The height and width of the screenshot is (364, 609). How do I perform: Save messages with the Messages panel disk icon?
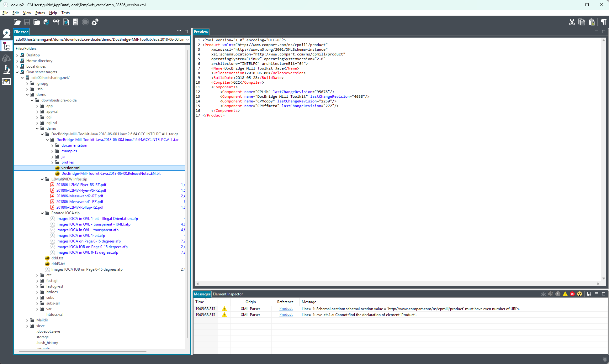click(589, 294)
